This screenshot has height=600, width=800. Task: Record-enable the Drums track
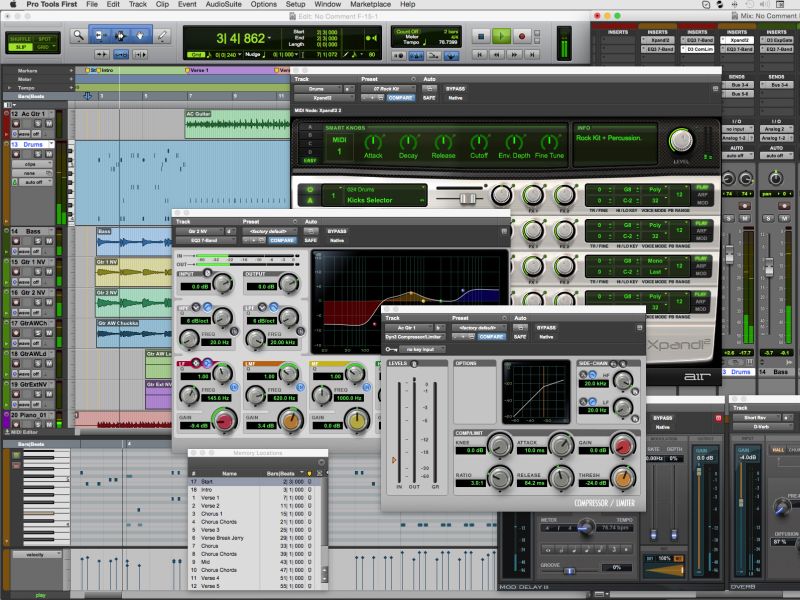pyautogui.click(x=16, y=154)
